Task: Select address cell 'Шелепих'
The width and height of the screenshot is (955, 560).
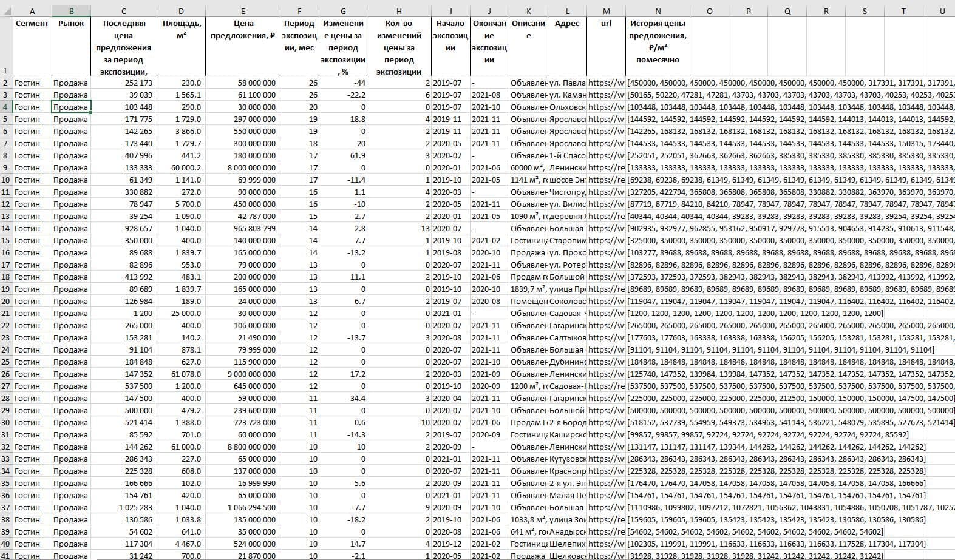Action: (567, 544)
